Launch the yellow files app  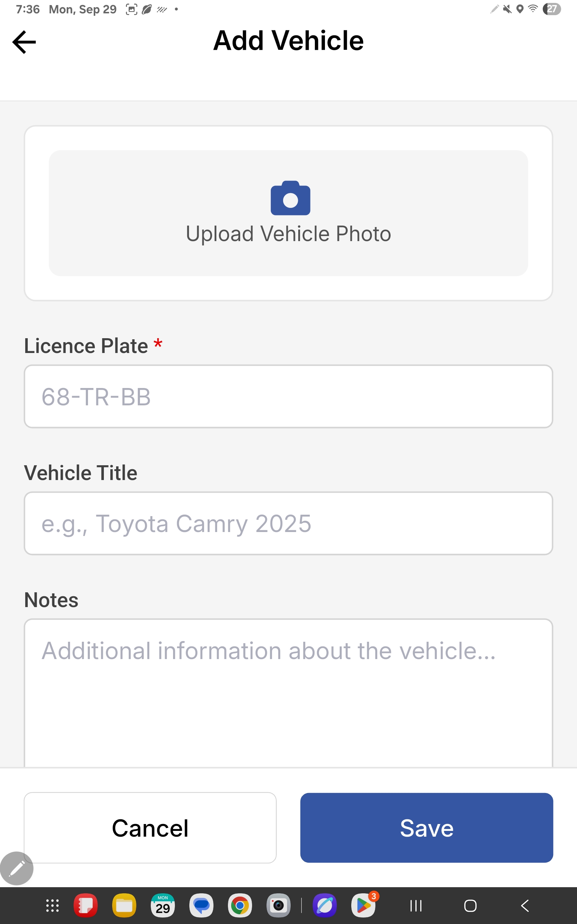click(124, 906)
